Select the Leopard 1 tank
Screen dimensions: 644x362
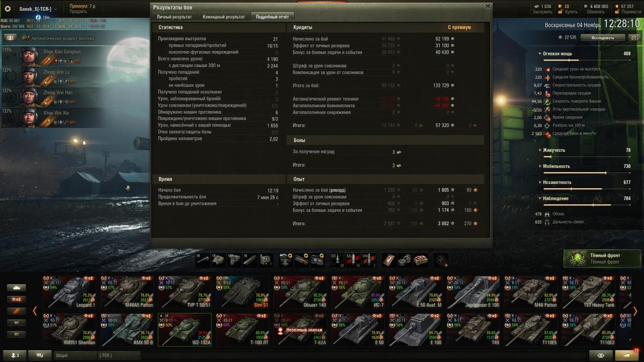[70, 292]
